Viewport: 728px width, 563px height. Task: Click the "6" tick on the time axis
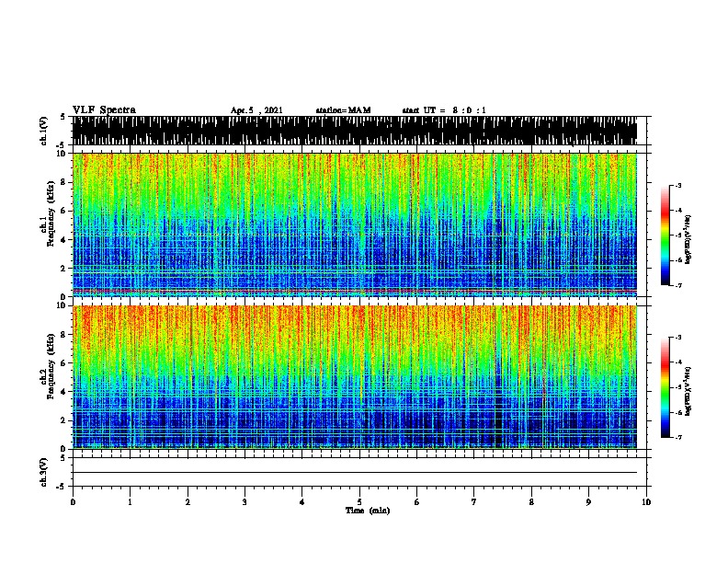click(417, 501)
